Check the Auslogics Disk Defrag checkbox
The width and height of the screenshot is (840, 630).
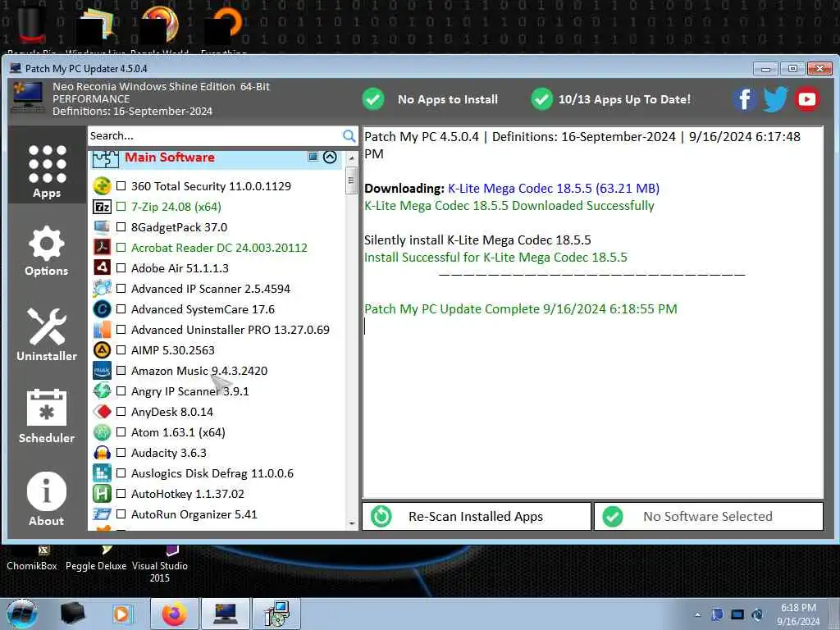(121, 473)
